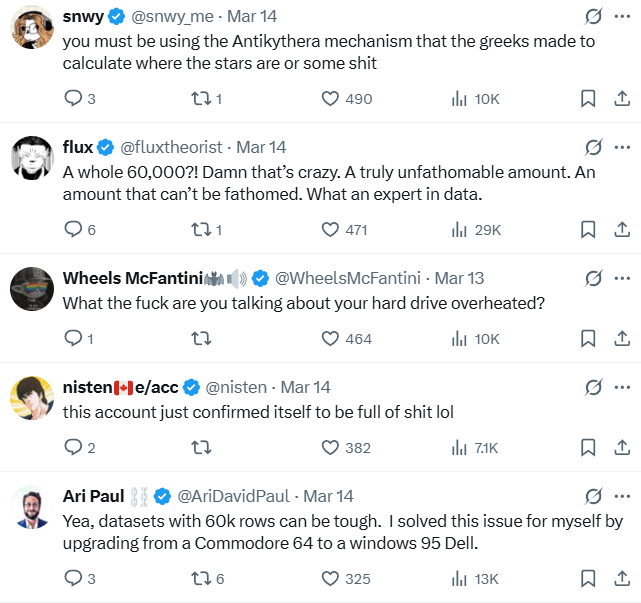Repost the snwy tweet
This screenshot has width=641, height=603.
point(201,98)
